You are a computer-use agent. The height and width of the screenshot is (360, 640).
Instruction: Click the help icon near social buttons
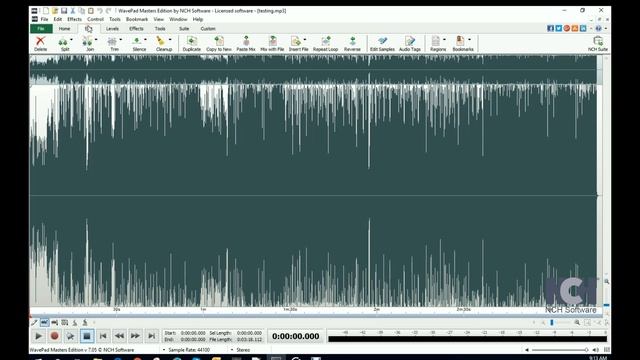598,28
